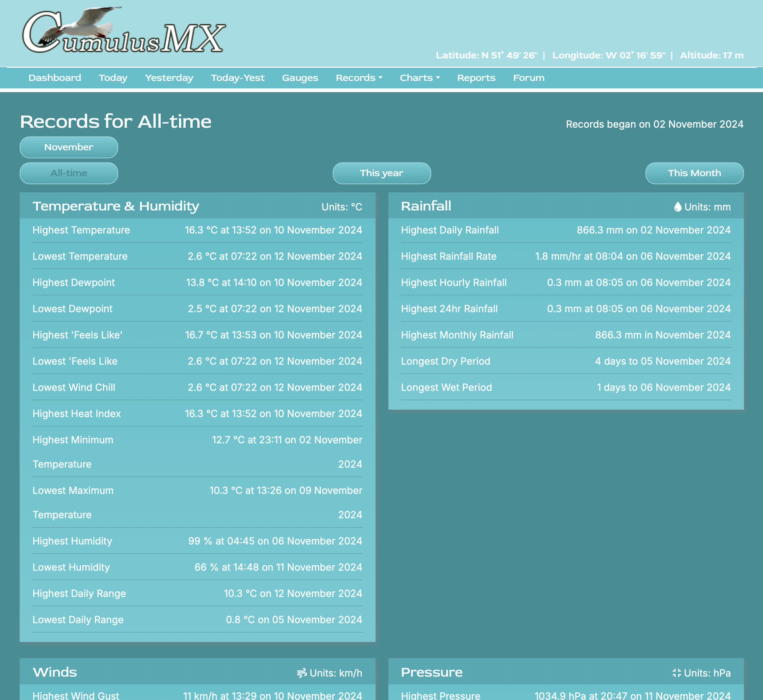Click the CumulusMX seagull logo
Viewport: 763px width, 700px height.
point(123,30)
